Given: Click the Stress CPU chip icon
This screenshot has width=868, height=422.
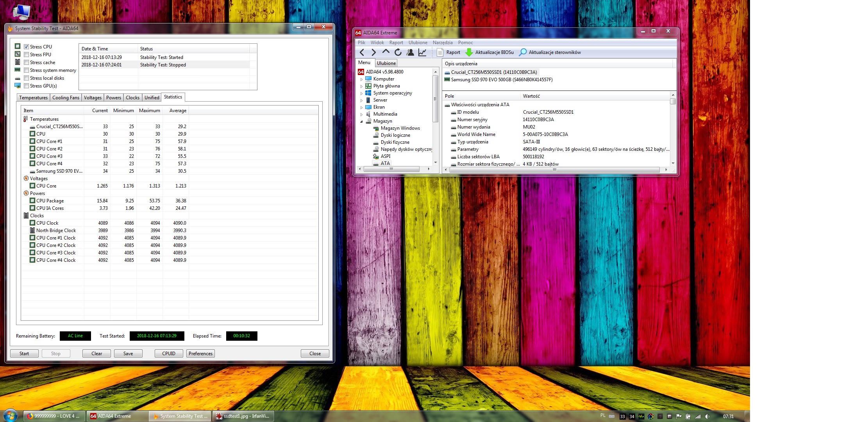Looking at the screenshot, I should [x=18, y=46].
